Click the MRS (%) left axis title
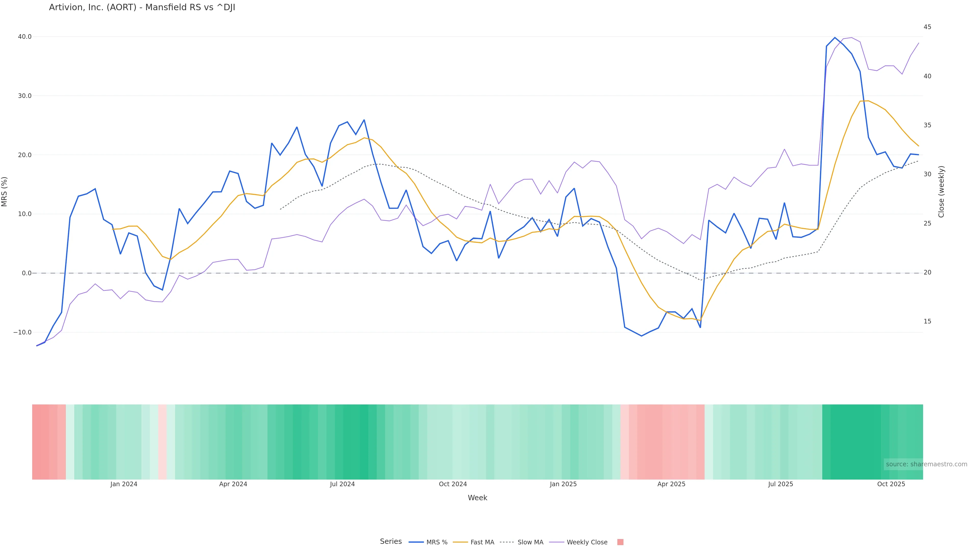 pyautogui.click(x=5, y=191)
